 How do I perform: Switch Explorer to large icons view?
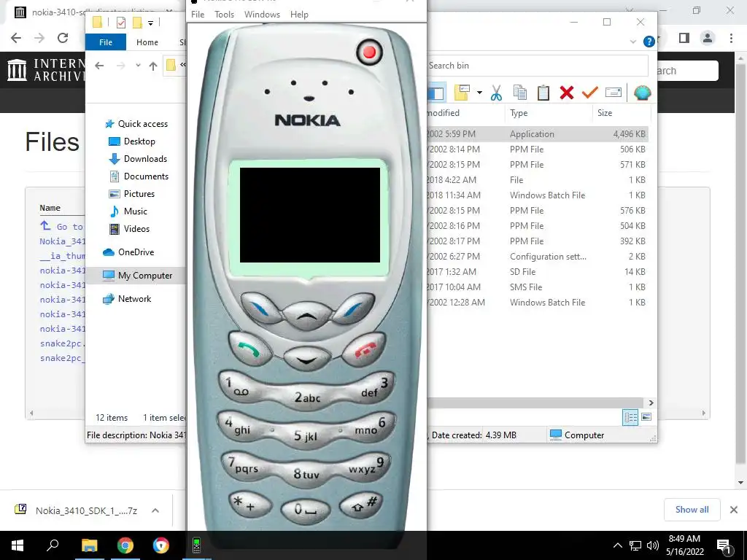(x=646, y=417)
